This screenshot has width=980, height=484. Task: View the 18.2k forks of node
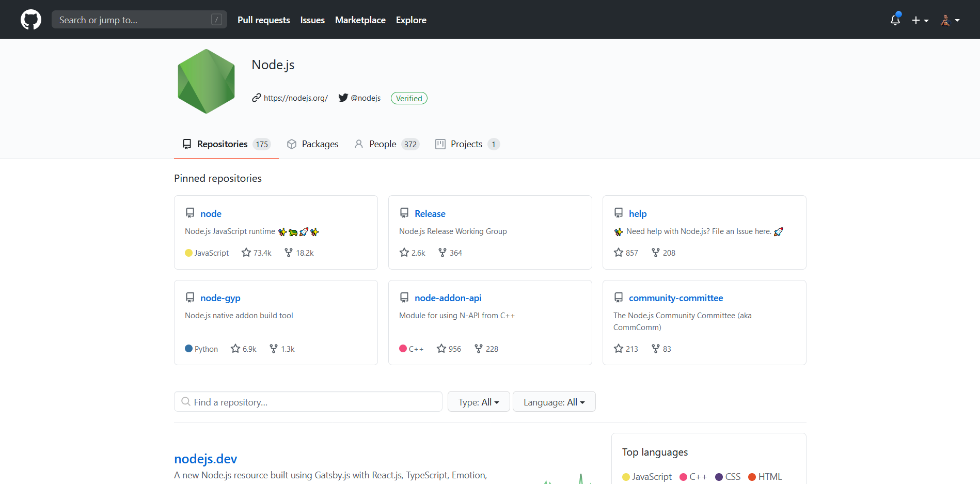(x=299, y=253)
